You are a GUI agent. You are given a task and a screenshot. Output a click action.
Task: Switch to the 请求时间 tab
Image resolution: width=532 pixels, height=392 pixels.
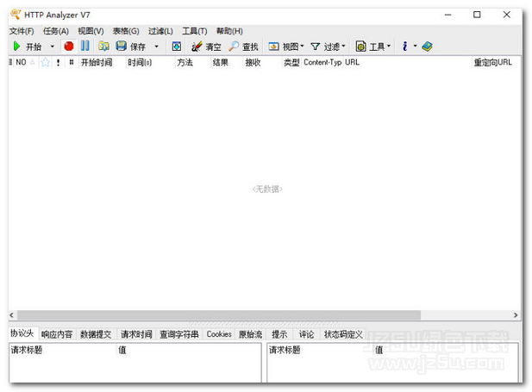coord(136,334)
